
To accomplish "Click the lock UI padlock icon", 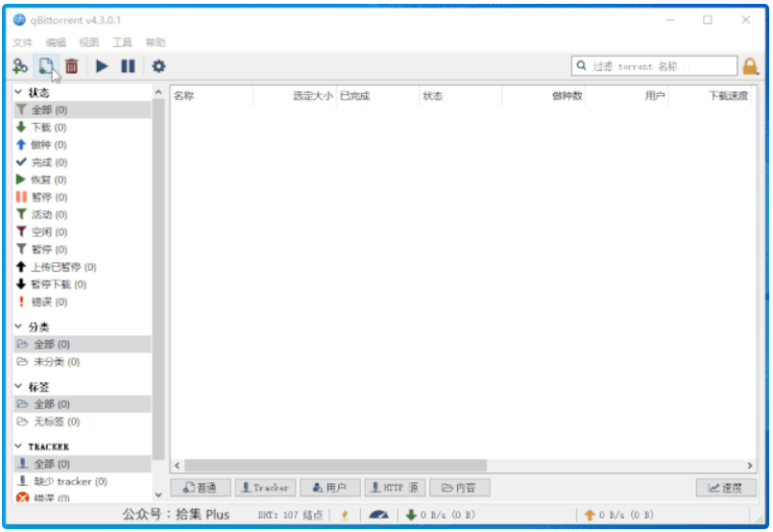I will [x=750, y=66].
